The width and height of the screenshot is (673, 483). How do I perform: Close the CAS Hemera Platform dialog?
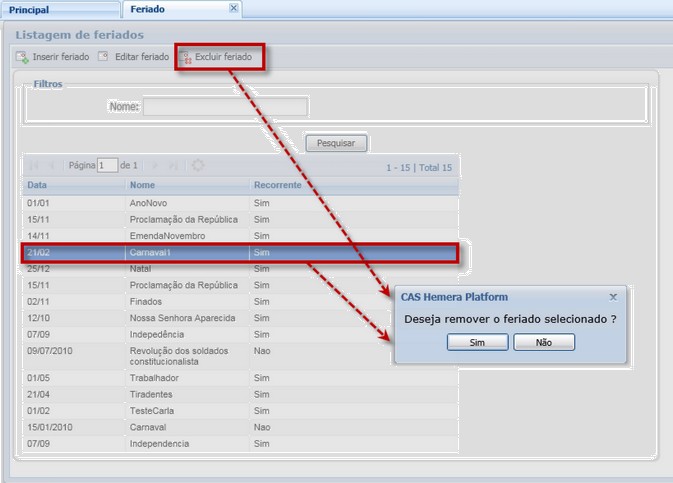point(613,297)
